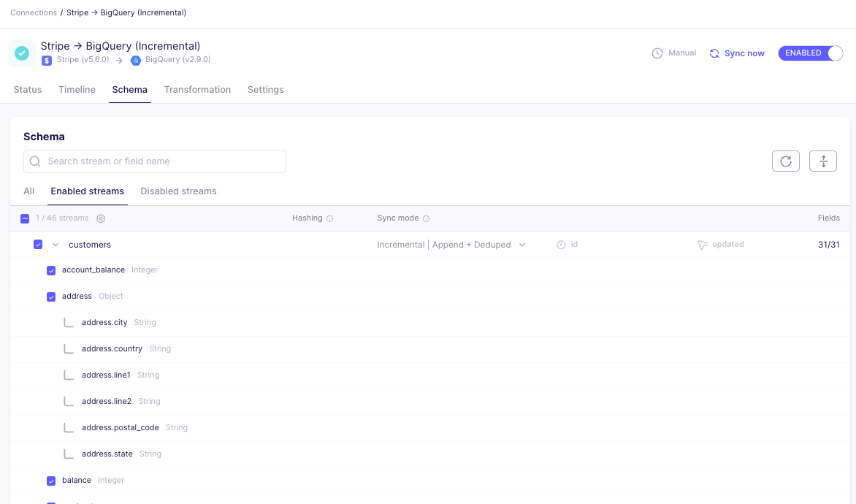Go to Connections breadcrumb link
This screenshot has width=856, height=504.
tap(34, 13)
